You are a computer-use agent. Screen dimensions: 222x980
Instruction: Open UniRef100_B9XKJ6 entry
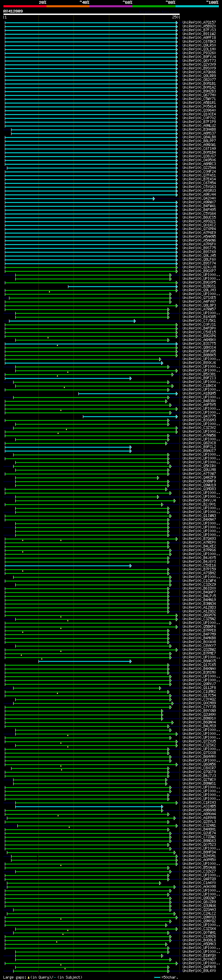click(x=199, y=363)
